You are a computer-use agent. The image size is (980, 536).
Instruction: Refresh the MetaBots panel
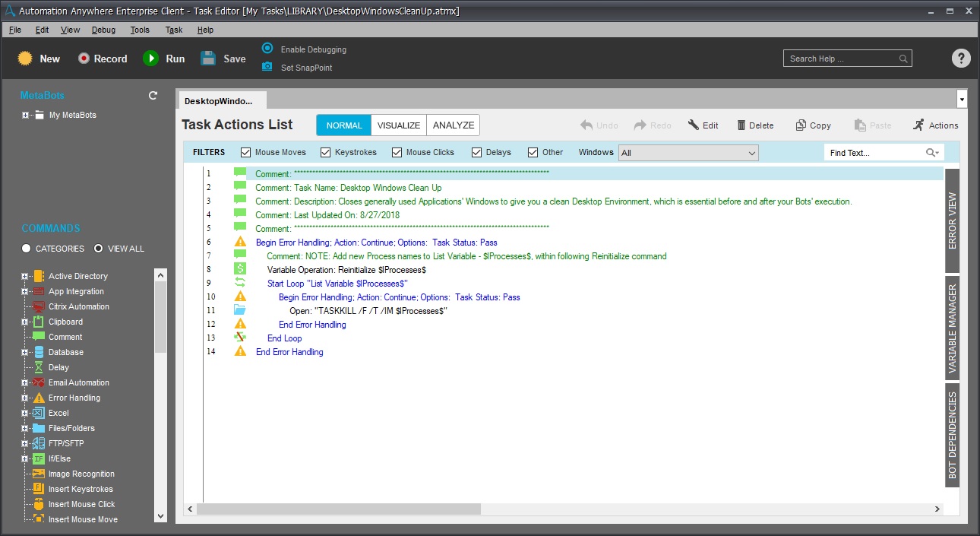(153, 96)
